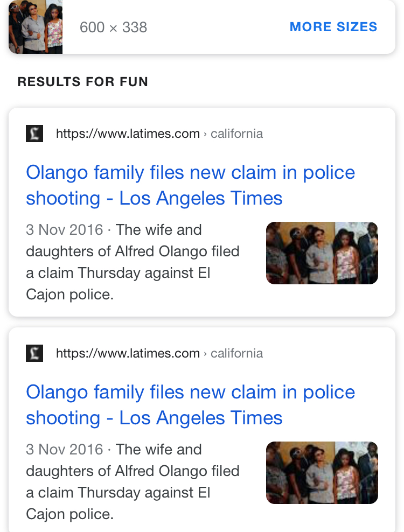Viewport: 404px width, 532px height.
Task: Click the breadcrumb chevron in first result
Action: pyautogui.click(x=205, y=134)
